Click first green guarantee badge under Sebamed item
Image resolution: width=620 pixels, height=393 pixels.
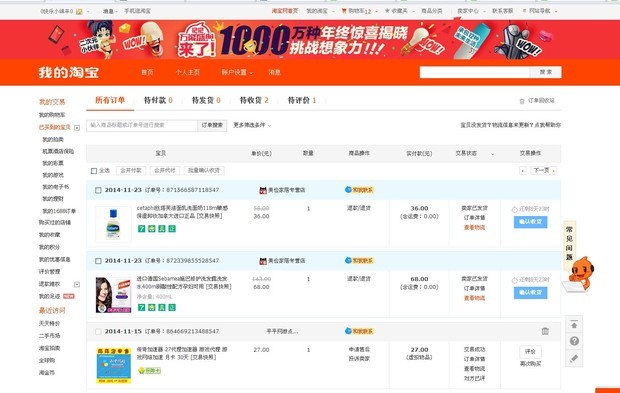tap(141, 307)
